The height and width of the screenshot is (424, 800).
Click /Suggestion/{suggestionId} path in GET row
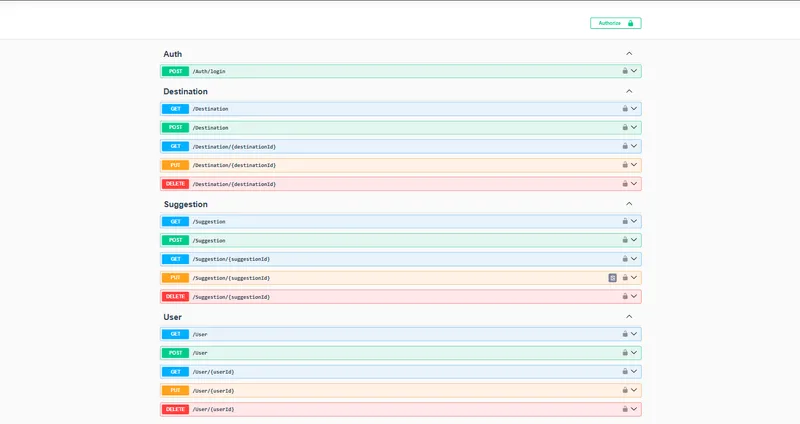point(231,259)
